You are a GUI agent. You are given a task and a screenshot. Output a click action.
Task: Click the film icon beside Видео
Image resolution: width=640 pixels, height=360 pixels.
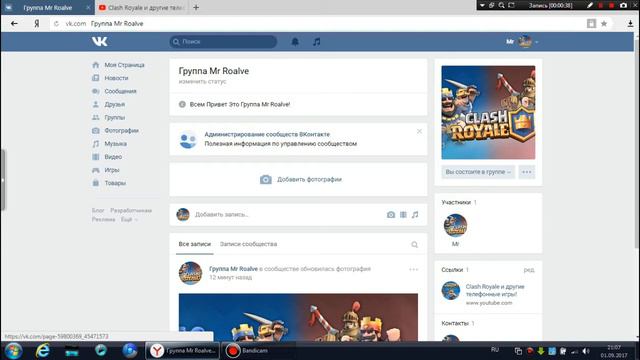pos(96,157)
